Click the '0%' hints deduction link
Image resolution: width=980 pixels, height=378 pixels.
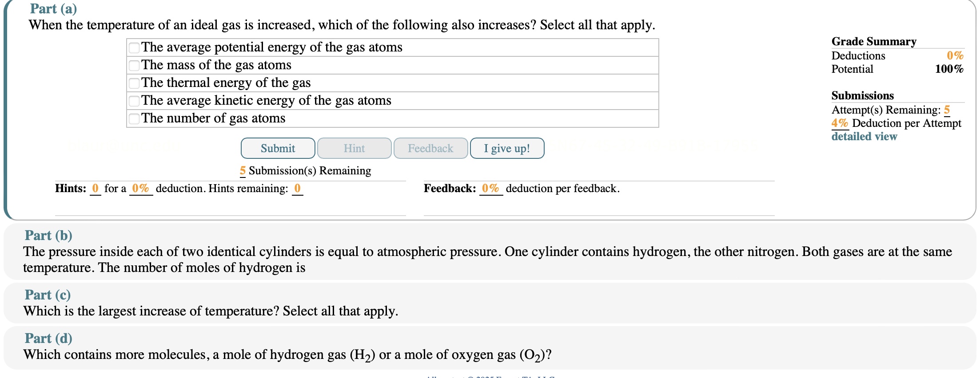click(x=141, y=188)
